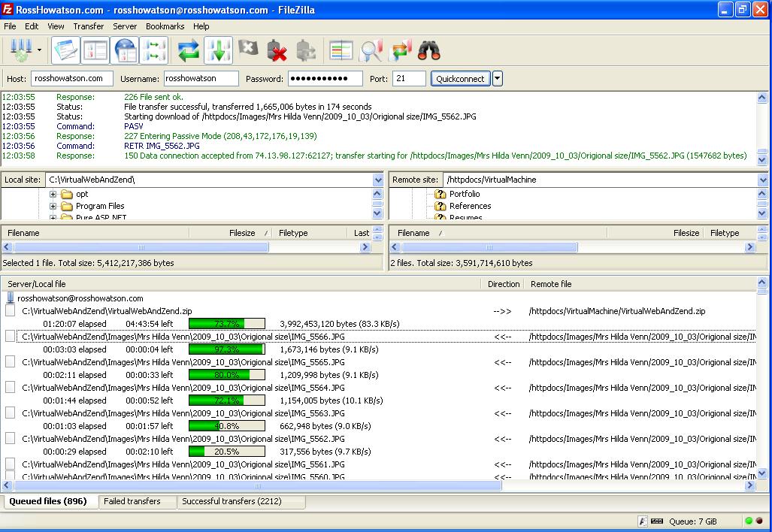The height and width of the screenshot is (532, 772).
Task: Toggle checkbox for IMG_5566.JPG transfer
Action: [10, 336]
